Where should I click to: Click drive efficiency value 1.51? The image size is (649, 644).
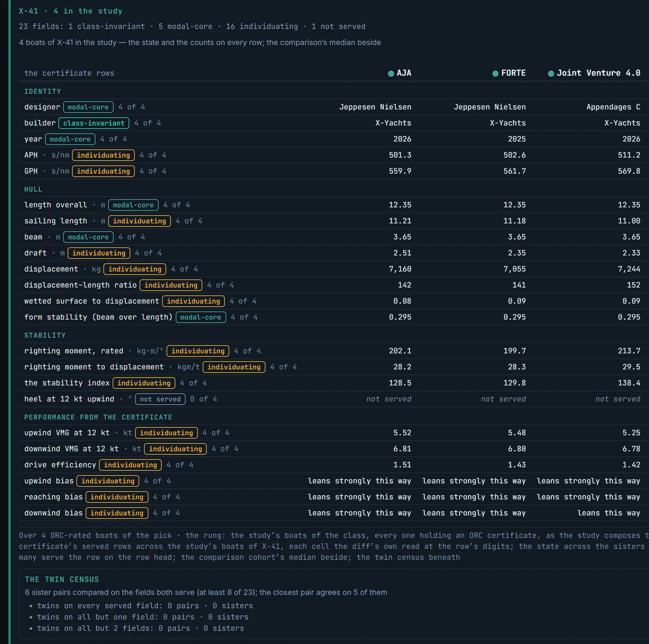pyautogui.click(x=402, y=465)
